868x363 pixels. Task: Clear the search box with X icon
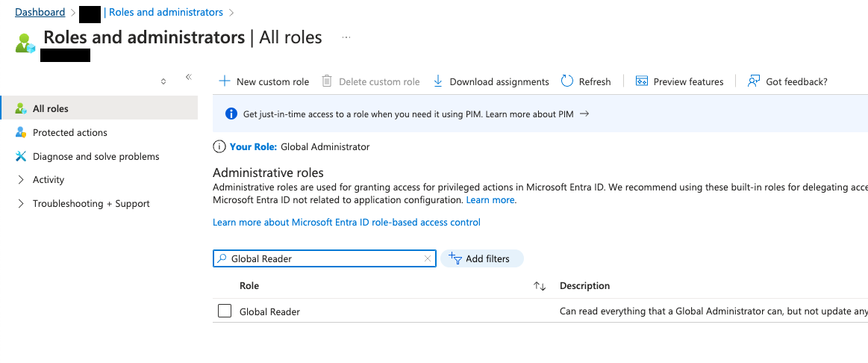tap(428, 258)
